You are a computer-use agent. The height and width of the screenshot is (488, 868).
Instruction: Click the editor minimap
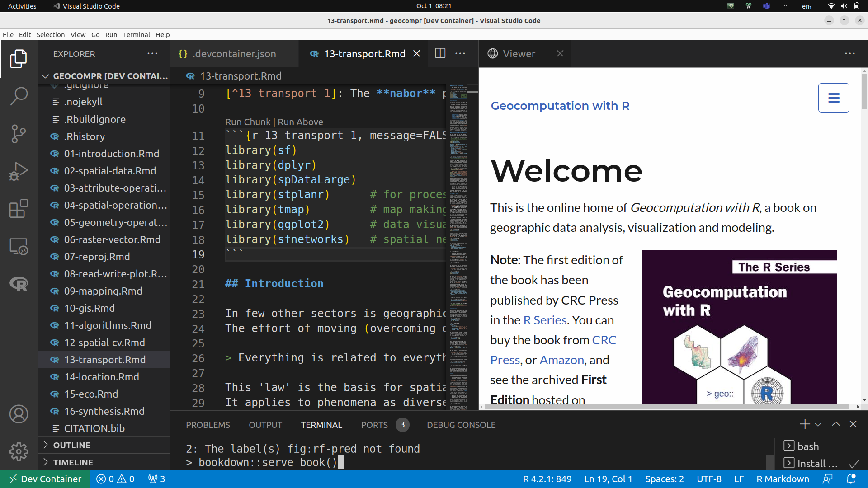(x=458, y=247)
